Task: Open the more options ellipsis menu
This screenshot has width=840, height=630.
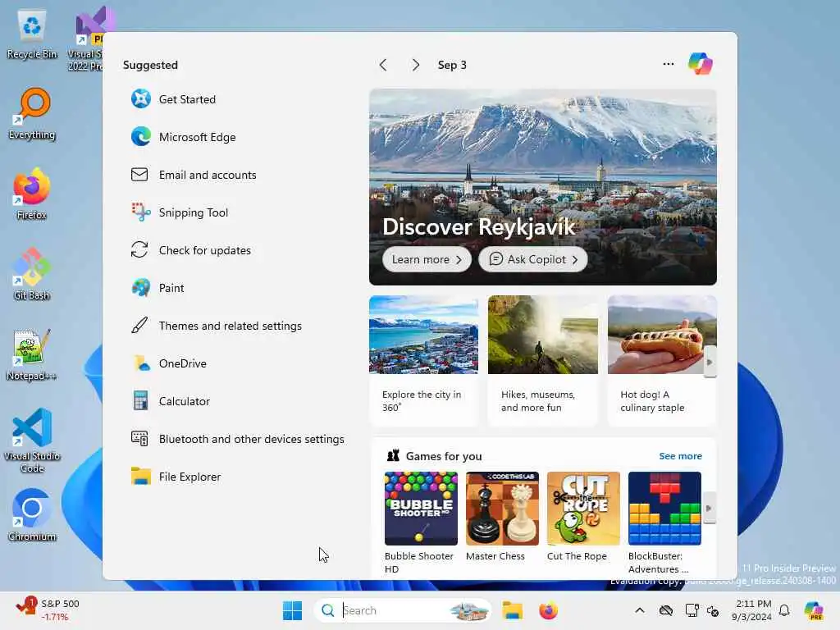Action: pos(668,64)
